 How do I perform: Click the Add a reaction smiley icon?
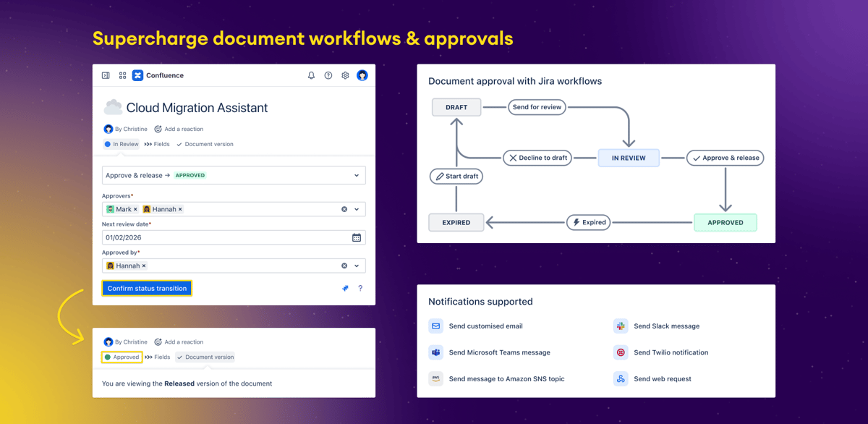pyautogui.click(x=158, y=129)
